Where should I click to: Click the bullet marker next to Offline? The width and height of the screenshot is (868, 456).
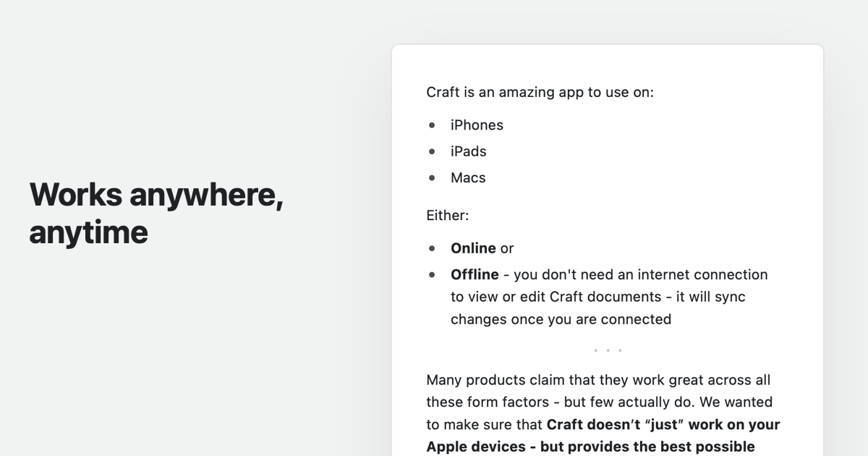(432, 274)
